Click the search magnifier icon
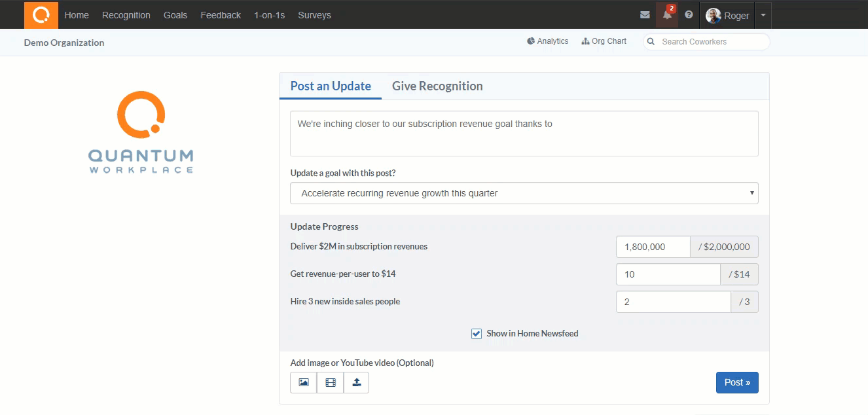 [651, 42]
